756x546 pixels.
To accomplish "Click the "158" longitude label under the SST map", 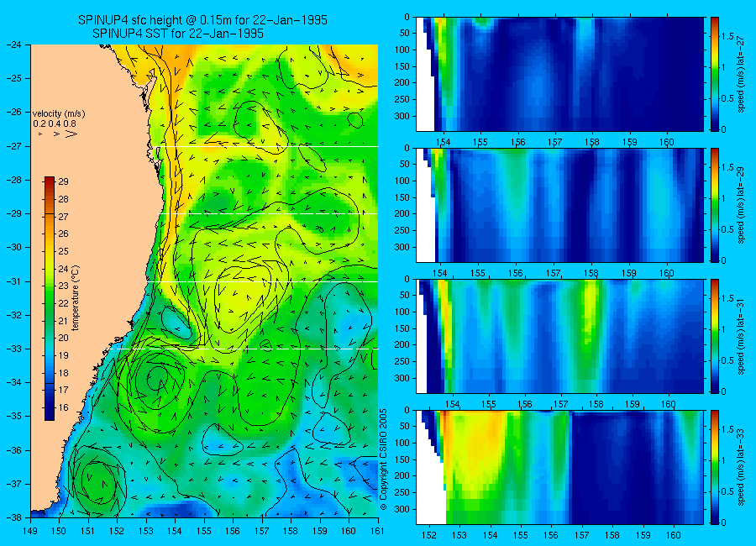I will pos(291,531).
